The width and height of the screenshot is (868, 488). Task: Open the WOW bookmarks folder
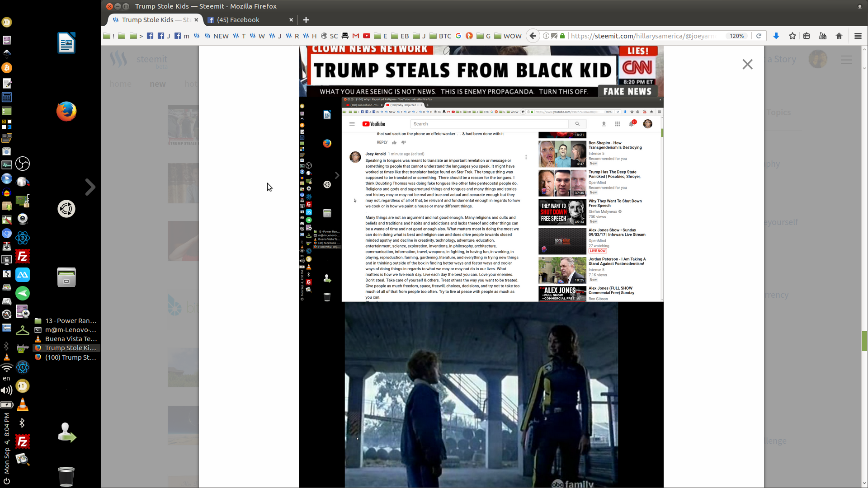[508, 36]
